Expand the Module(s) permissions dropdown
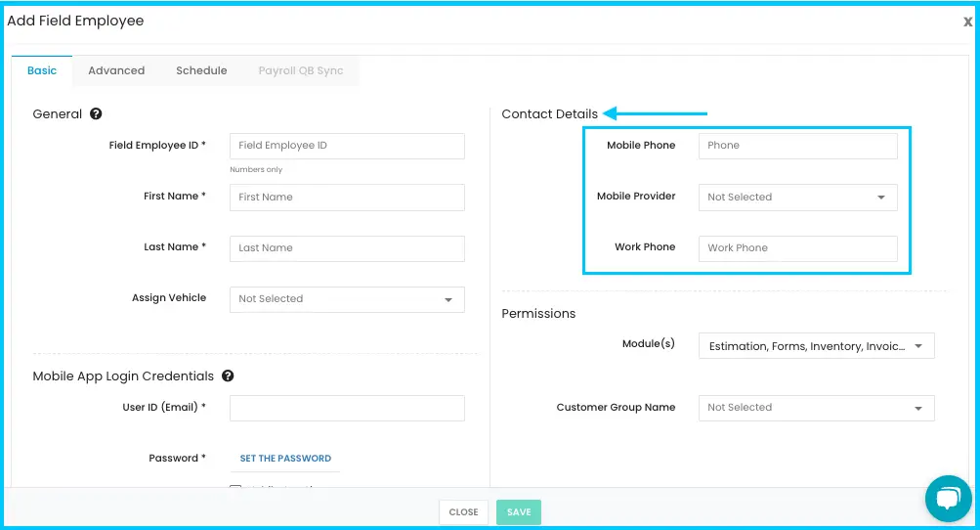980x530 pixels. [816, 346]
